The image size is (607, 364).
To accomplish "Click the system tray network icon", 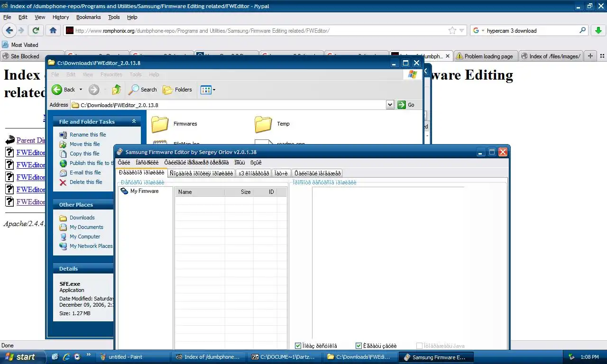I will pyautogui.click(x=572, y=357).
